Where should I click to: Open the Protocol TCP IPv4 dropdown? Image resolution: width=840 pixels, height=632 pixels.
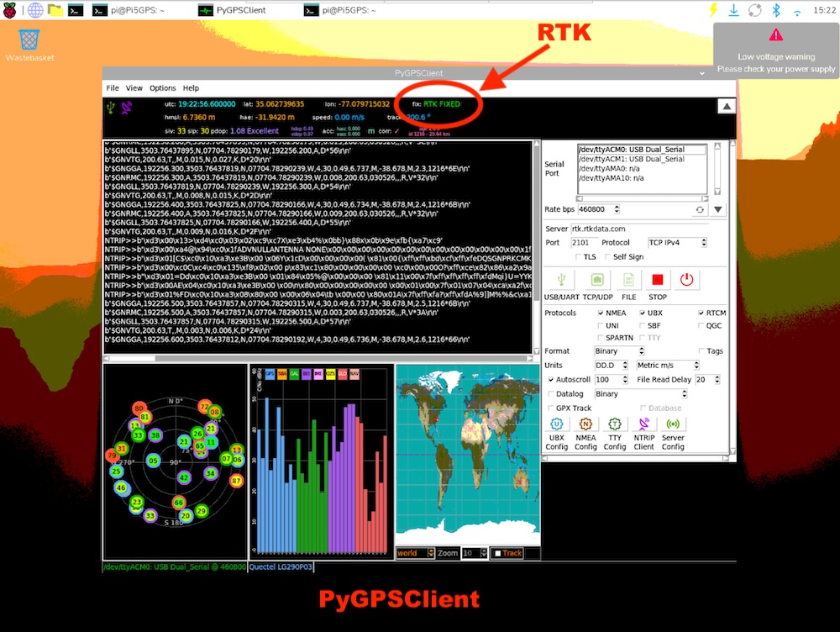click(704, 243)
